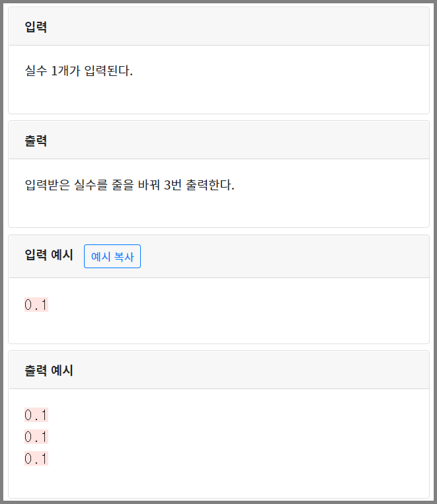Click the 출력 예시 heading text
The width and height of the screenshot is (437, 504).
(49, 371)
